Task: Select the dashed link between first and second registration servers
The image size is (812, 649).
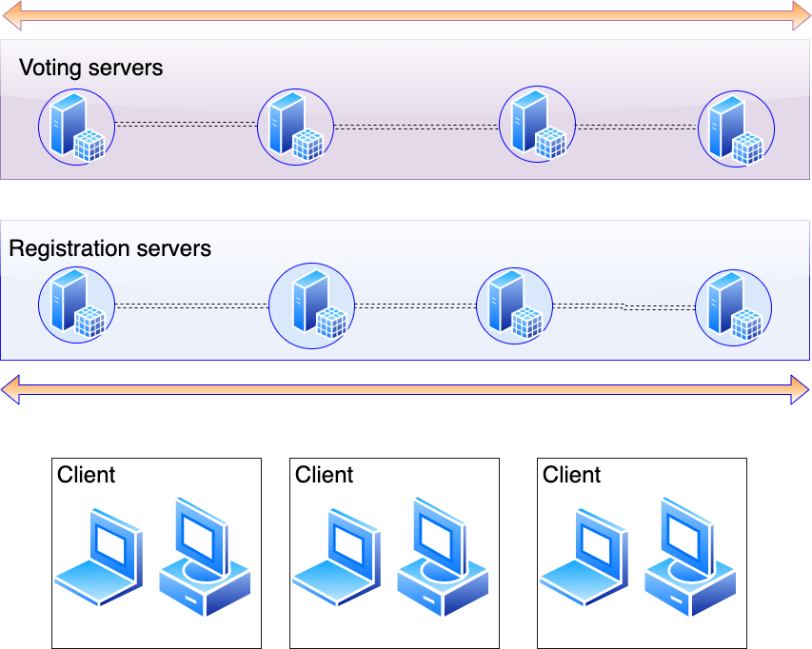Action: 191,306
